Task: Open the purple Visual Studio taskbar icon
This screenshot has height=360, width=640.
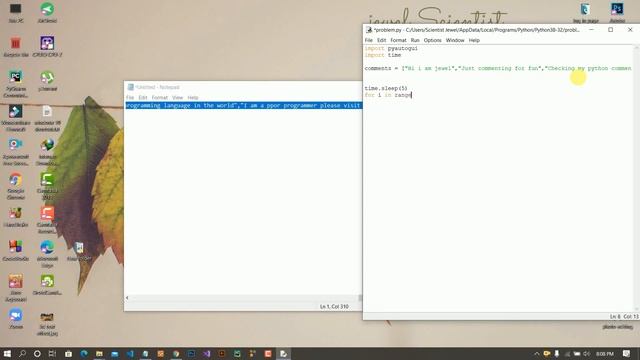Action: [207, 353]
